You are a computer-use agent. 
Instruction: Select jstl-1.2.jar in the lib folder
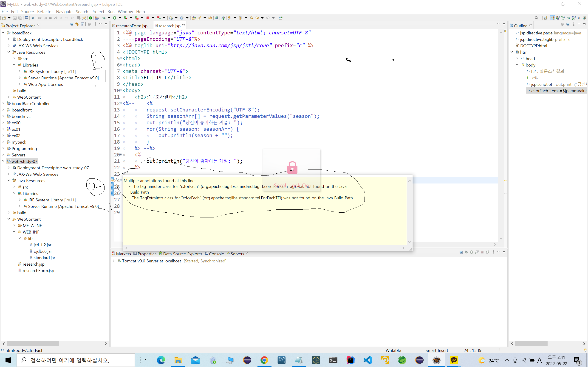point(42,245)
